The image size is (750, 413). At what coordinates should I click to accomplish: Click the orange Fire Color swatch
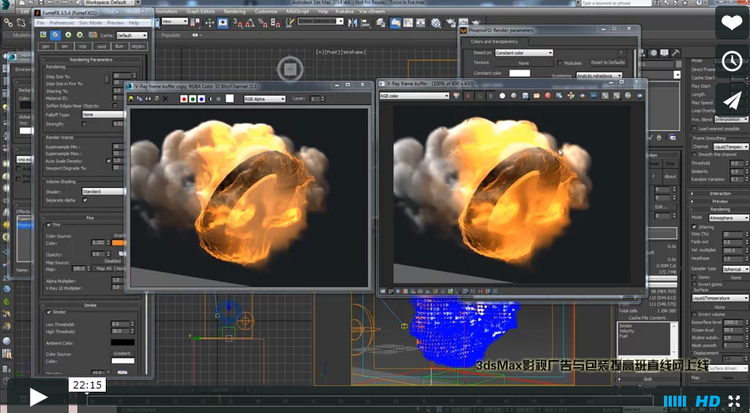(x=119, y=243)
